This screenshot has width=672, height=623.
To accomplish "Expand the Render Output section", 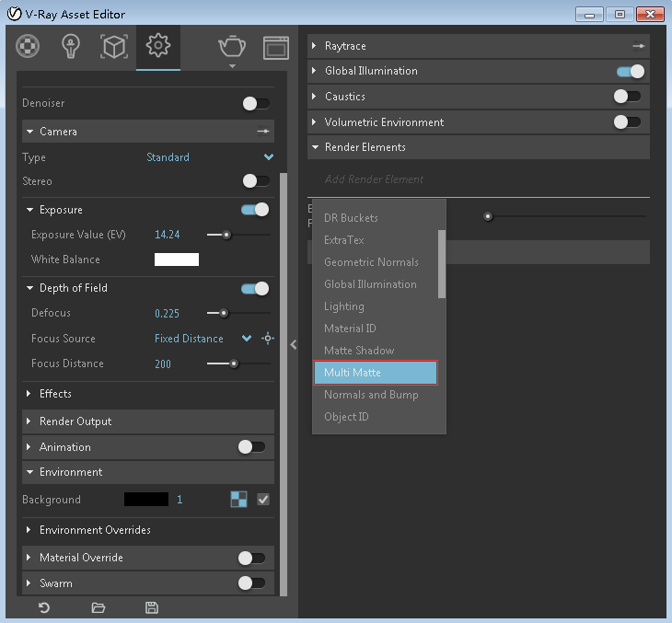I will tap(75, 421).
